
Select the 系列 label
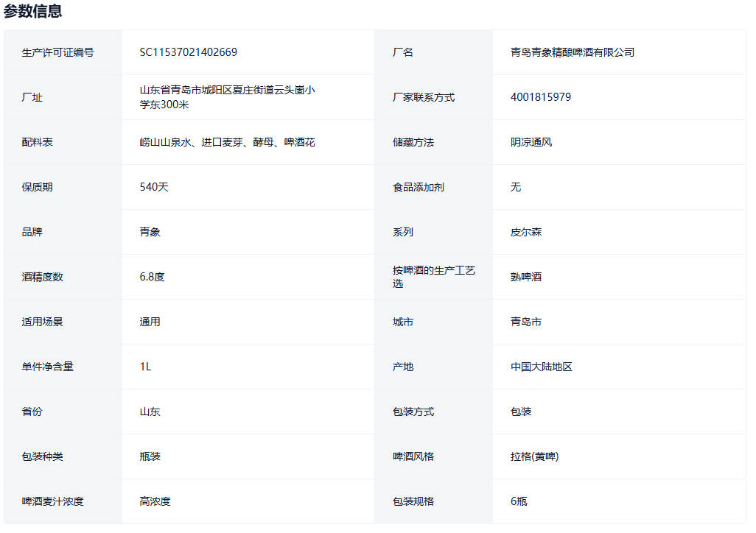coord(402,231)
